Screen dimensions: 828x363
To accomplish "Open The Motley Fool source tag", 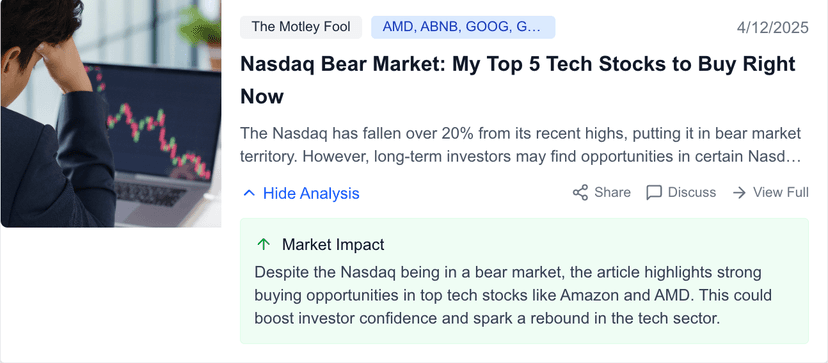I will click(x=301, y=27).
